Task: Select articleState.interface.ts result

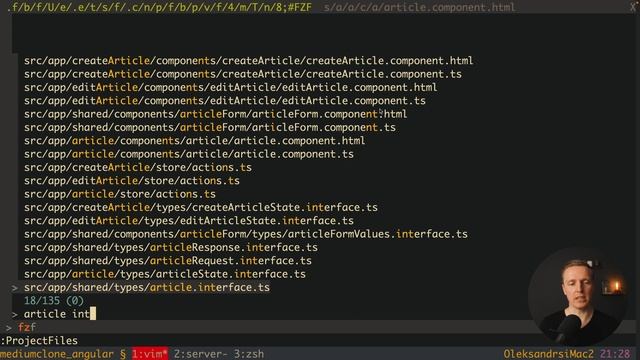Action: [164, 274]
